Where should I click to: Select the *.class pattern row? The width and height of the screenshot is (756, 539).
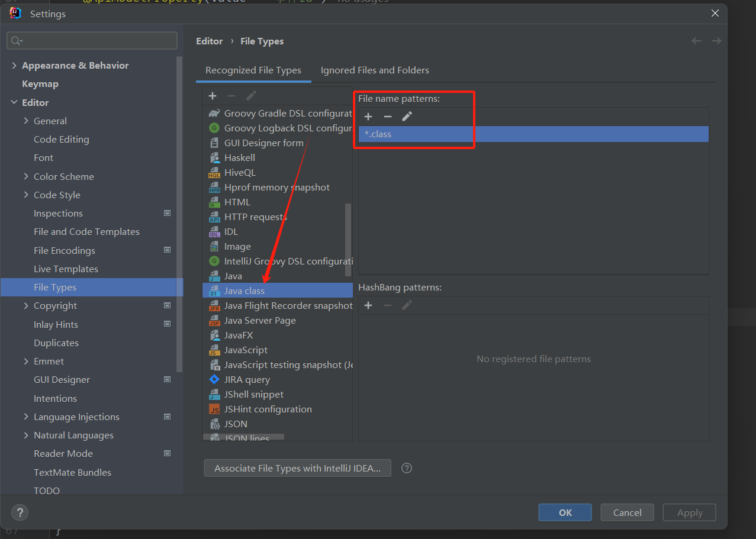533,134
